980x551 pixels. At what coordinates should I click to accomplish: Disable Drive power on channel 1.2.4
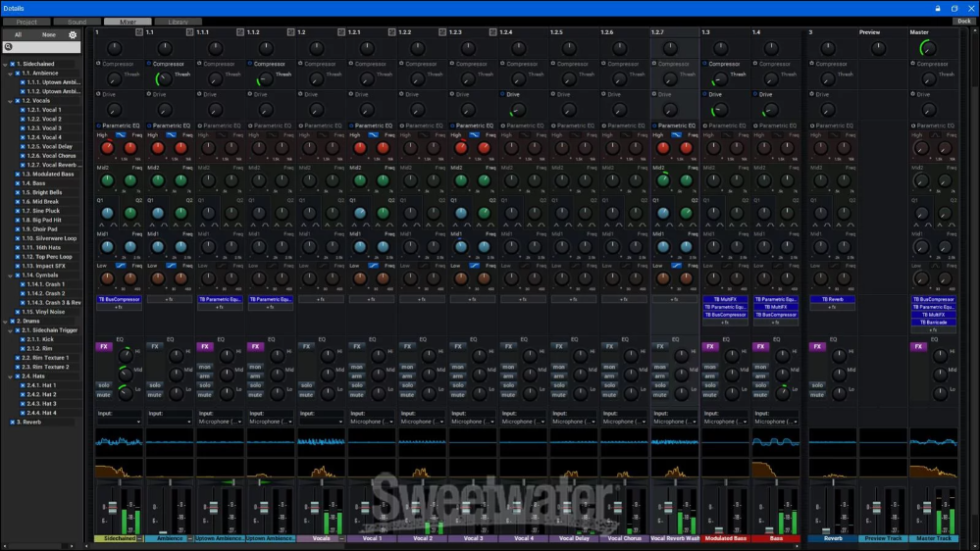[503, 94]
